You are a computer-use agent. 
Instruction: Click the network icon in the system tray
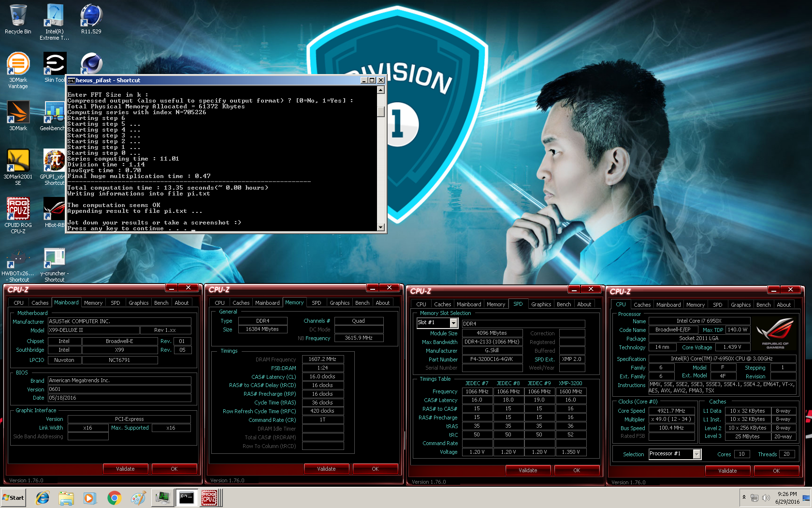(754, 497)
